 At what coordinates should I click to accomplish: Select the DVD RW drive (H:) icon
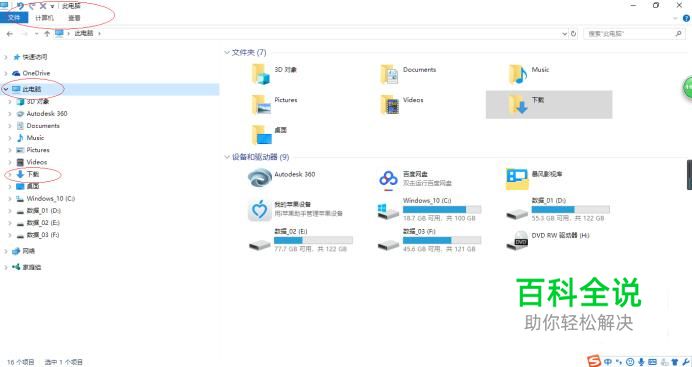[x=517, y=240]
